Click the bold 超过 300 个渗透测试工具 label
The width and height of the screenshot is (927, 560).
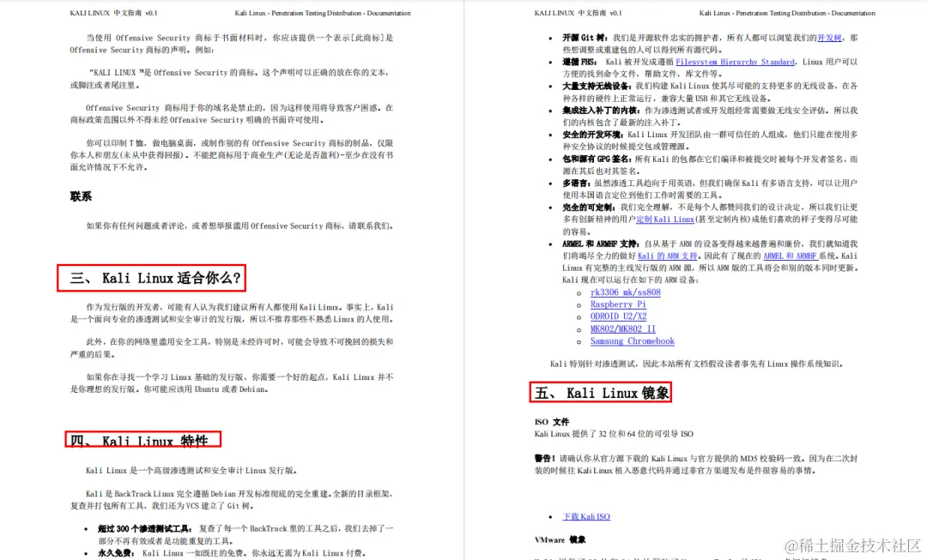click(x=145, y=528)
